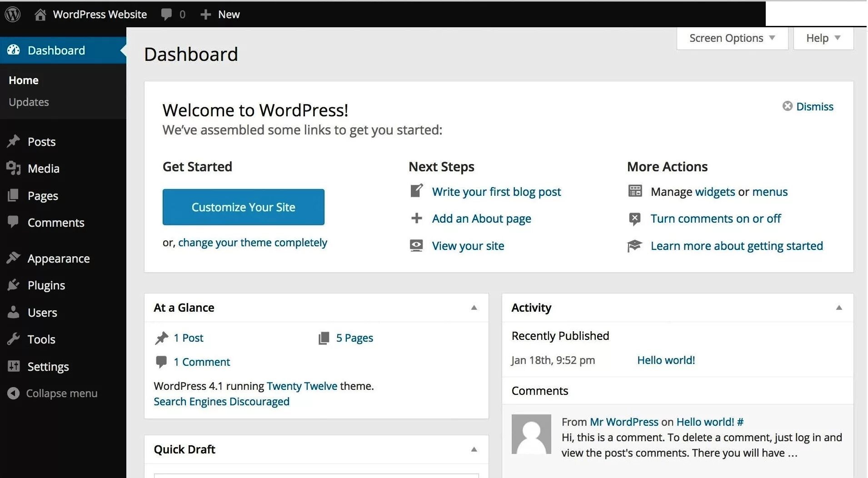Click the Customize Your Site button

(x=244, y=207)
